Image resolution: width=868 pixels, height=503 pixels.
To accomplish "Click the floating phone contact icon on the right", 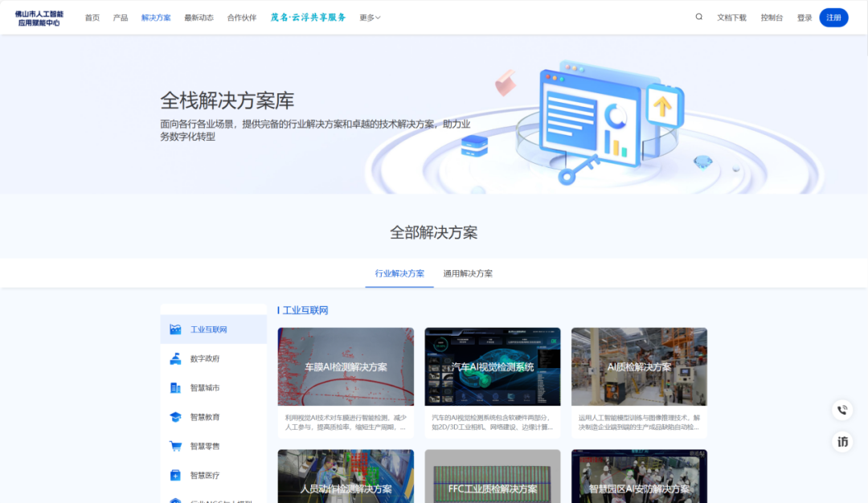I will [841, 410].
